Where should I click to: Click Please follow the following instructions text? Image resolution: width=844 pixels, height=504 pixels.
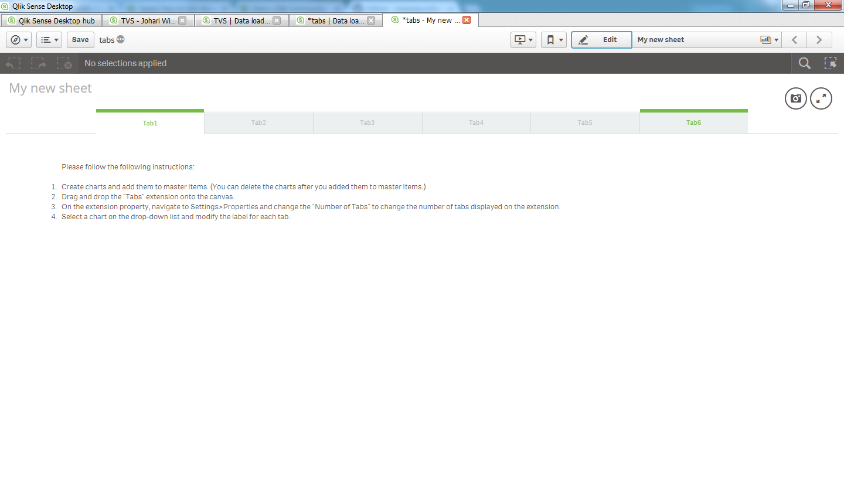click(128, 167)
